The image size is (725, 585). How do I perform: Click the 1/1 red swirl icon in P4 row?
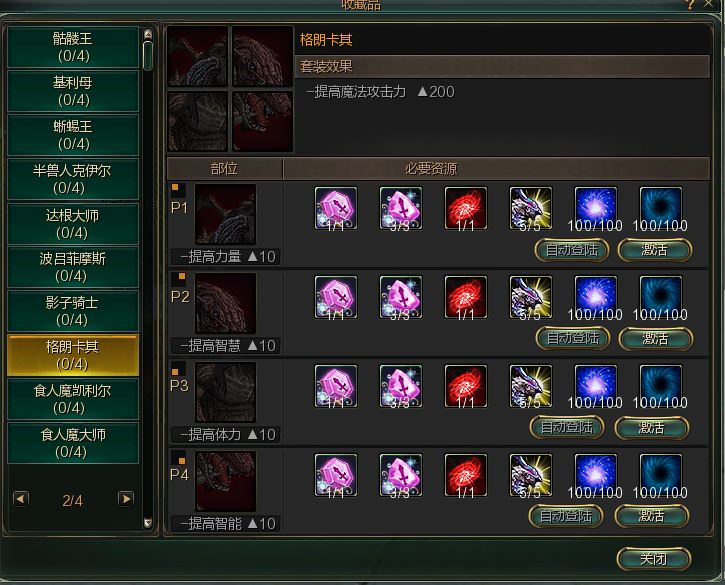tap(466, 475)
